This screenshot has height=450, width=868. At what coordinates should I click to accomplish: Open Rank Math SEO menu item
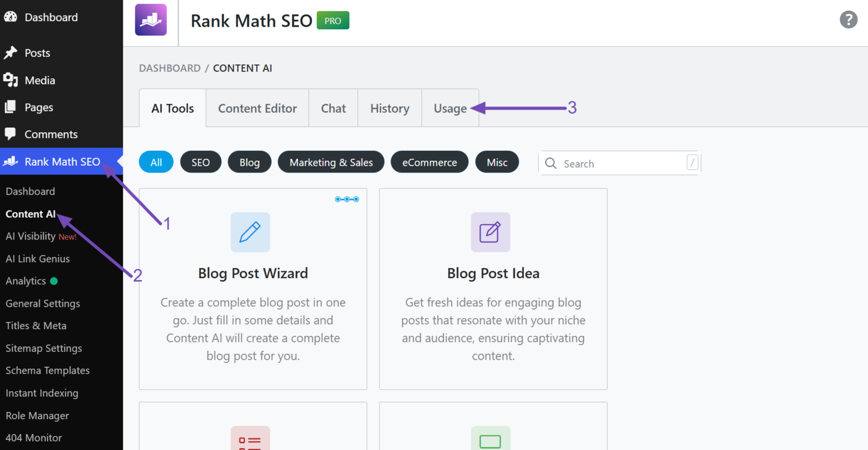[x=61, y=161]
